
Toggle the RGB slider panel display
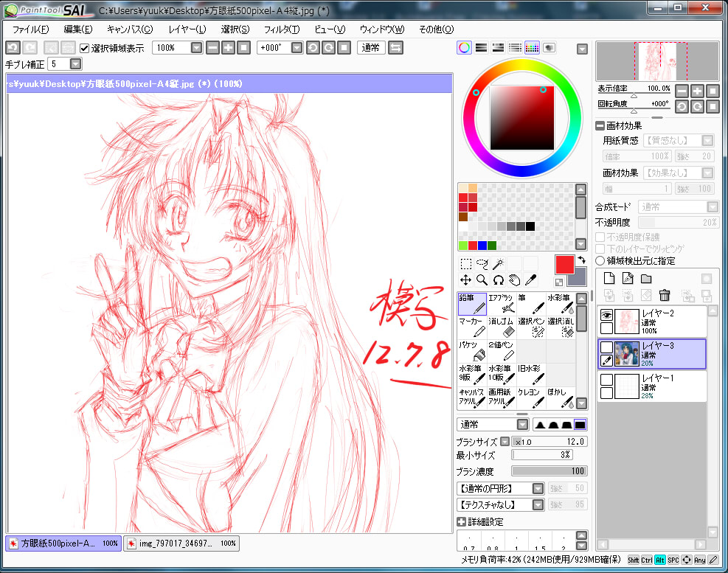coord(482,48)
